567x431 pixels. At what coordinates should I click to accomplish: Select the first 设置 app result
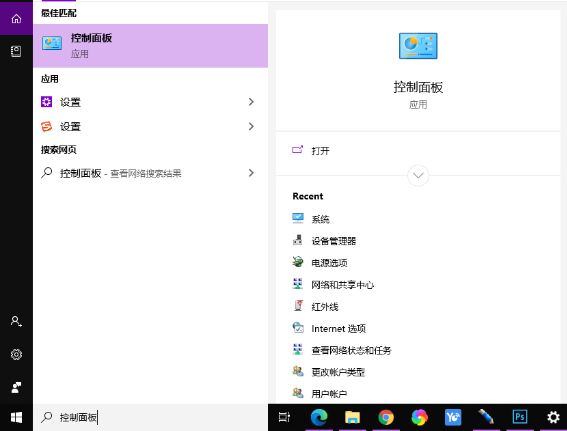pyautogui.click(x=150, y=102)
